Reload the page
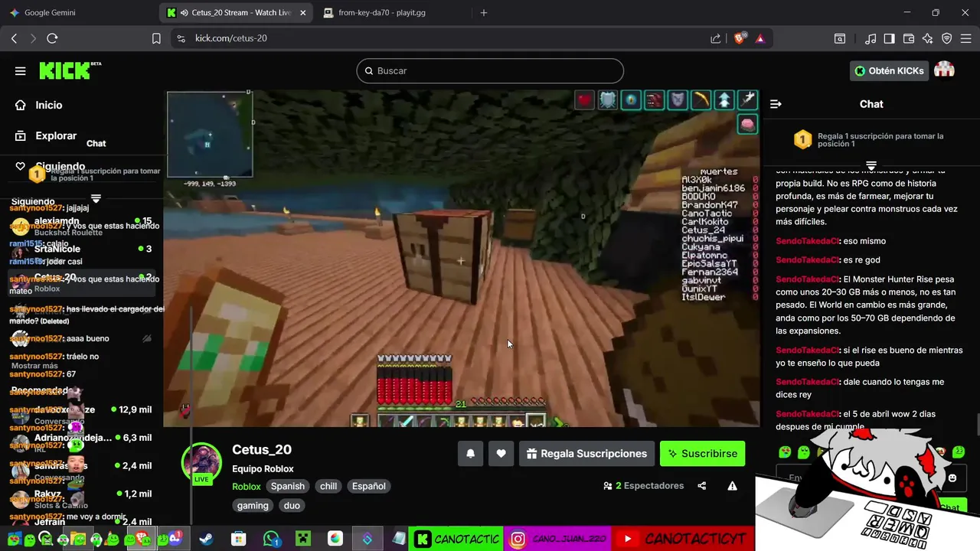980x551 pixels. (x=52, y=38)
